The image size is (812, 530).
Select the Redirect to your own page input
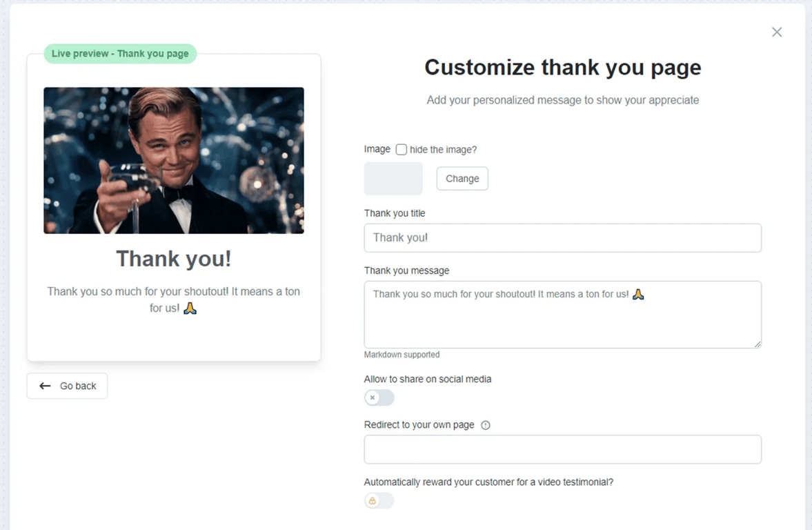pyautogui.click(x=562, y=449)
